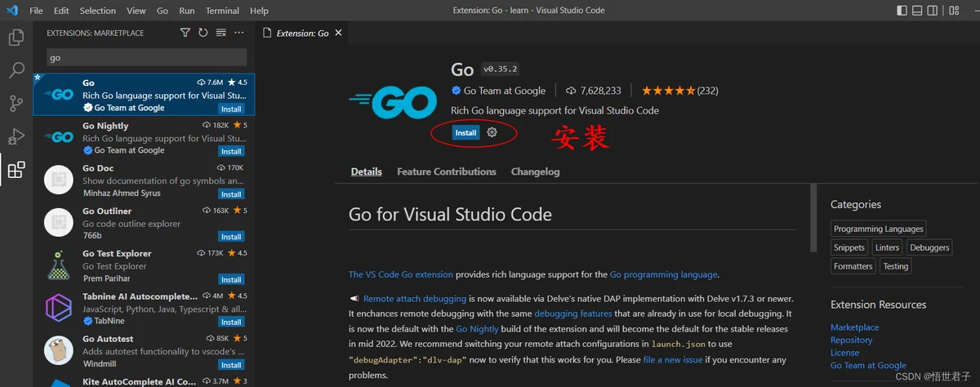The height and width of the screenshot is (387, 980).
Task: Open the Search view in activity bar
Action: click(16, 70)
